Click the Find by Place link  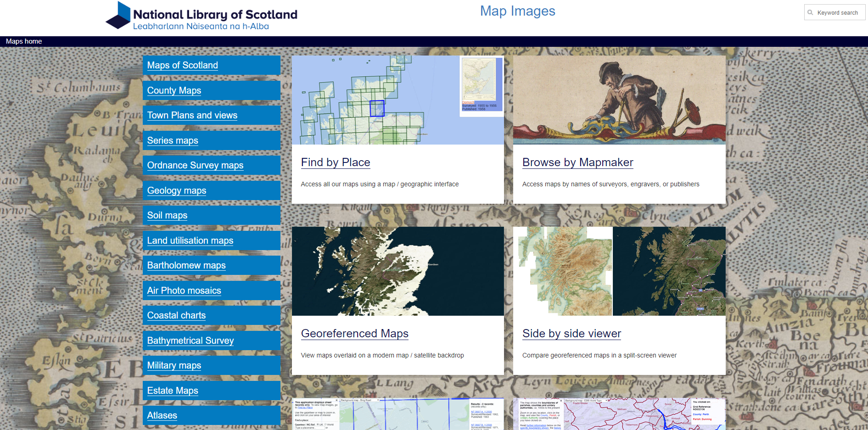[336, 162]
